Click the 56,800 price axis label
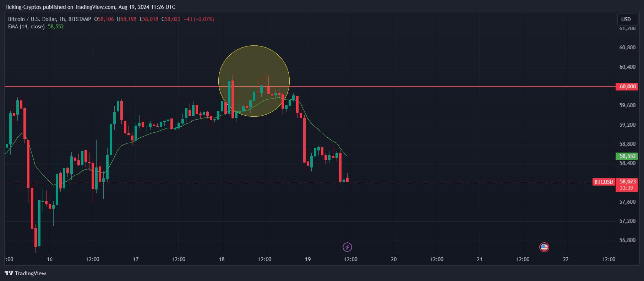Viewport: 644px width, 281px height. point(627,240)
